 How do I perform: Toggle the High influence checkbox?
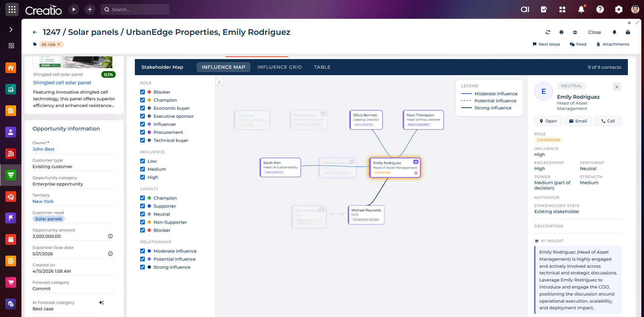pos(143,177)
